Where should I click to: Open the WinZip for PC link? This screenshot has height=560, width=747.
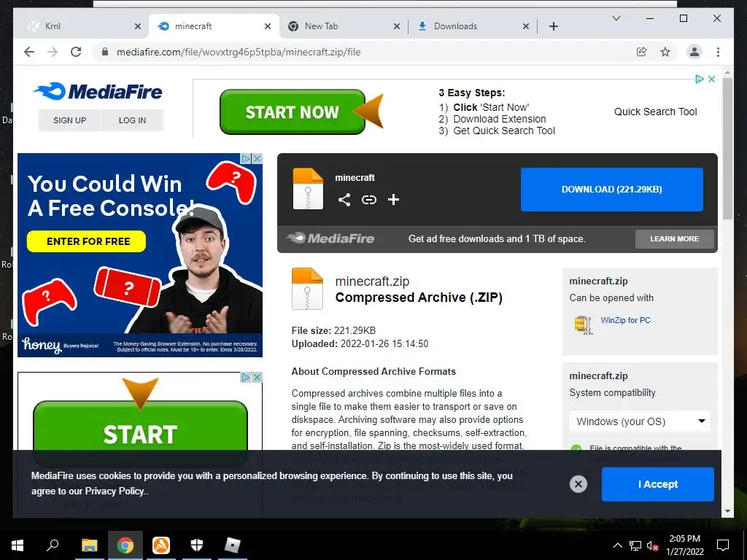click(625, 320)
